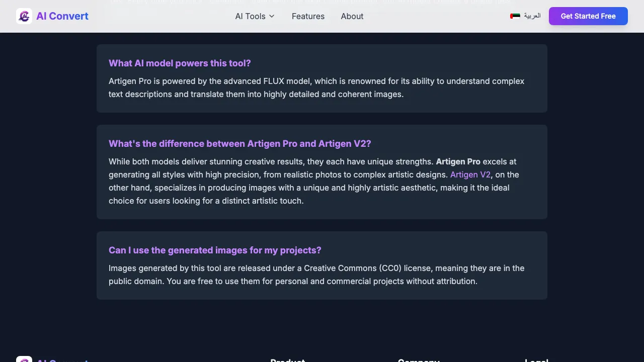Click the Artigen Pro vs Artigen V2 question heading
Screen dimensions: 644x362
[239, 143]
